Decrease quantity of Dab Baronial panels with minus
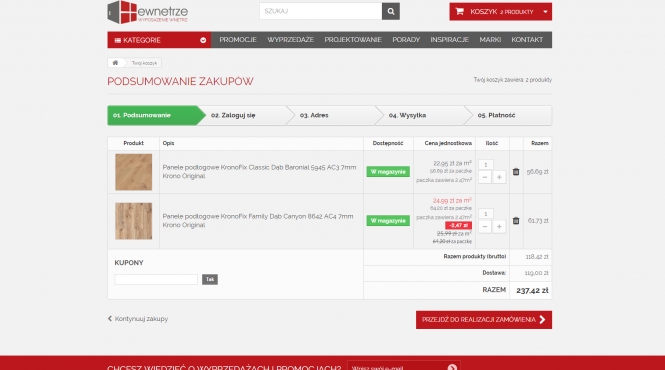The image size is (665, 370). (485, 177)
